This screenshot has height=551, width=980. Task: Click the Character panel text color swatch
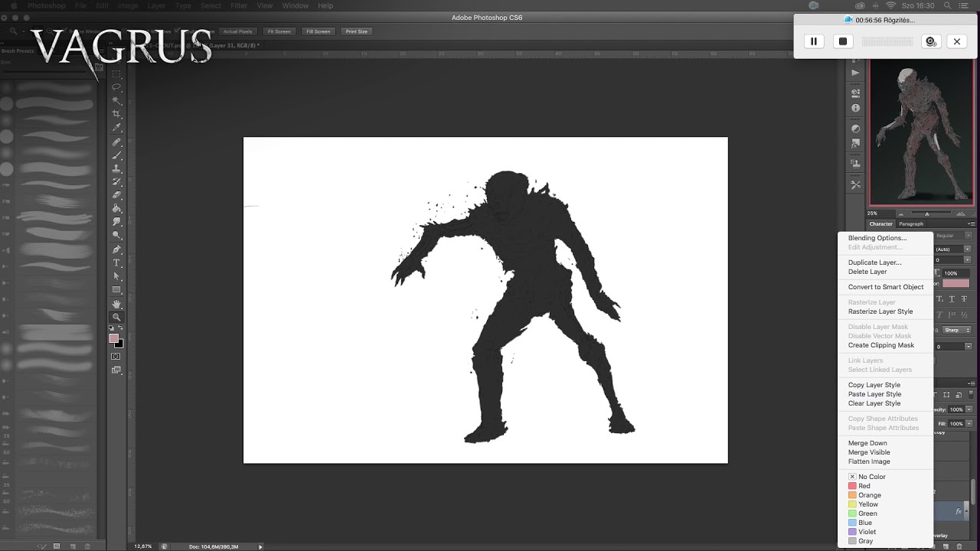click(x=955, y=283)
